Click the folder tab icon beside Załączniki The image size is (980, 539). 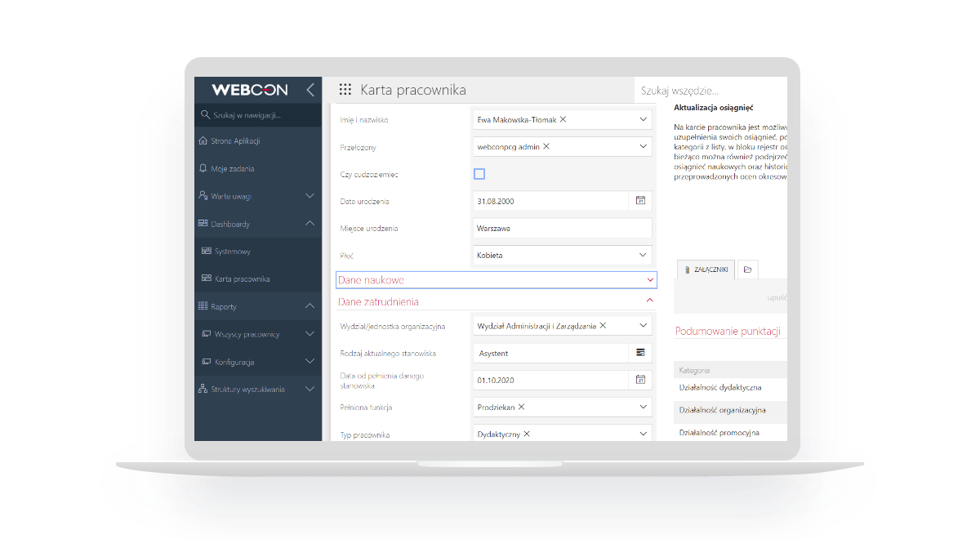coord(747,269)
